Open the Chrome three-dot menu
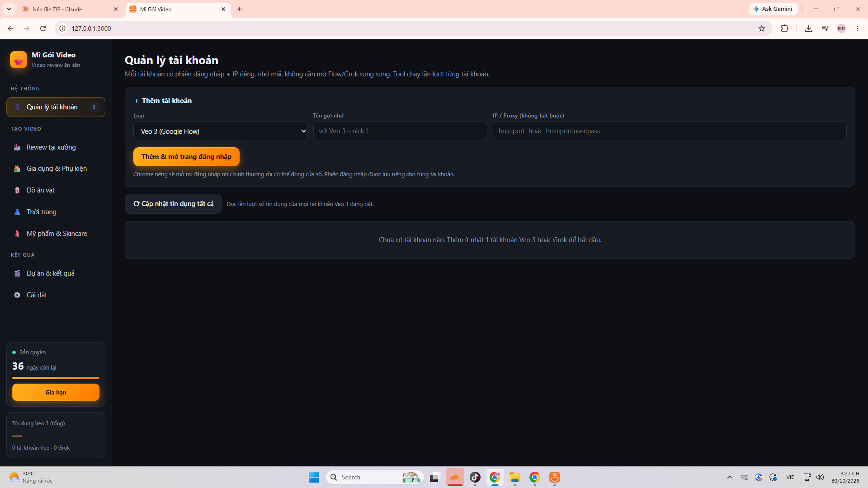Viewport: 868px width, 488px height. click(x=858, y=28)
